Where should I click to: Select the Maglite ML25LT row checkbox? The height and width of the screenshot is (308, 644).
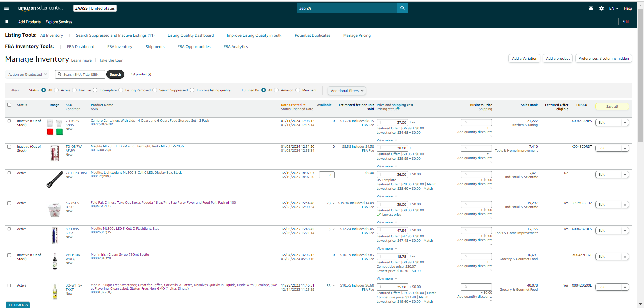click(9, 147)
